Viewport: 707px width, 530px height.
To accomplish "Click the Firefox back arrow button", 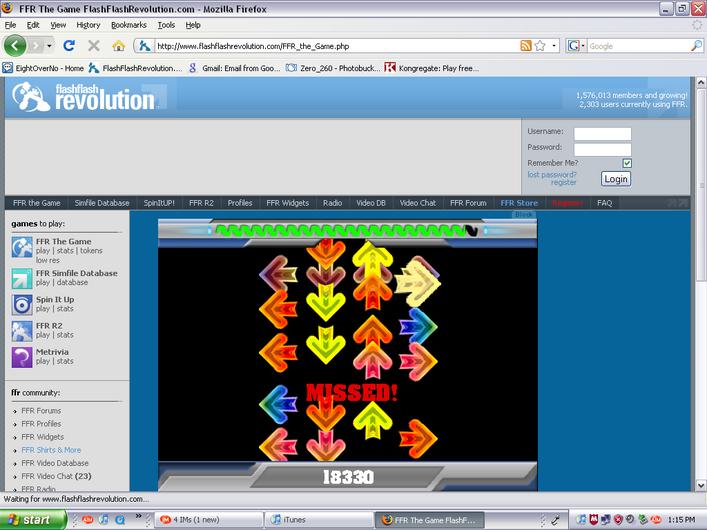I will click(15, 46).
